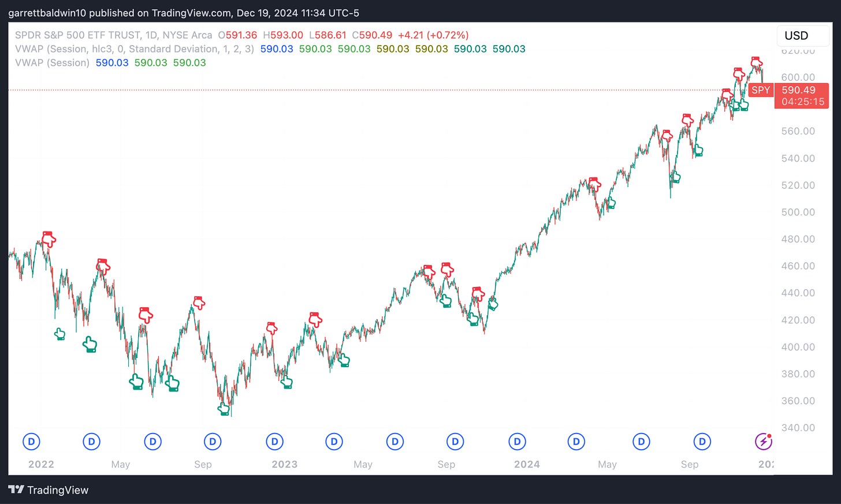841x504 pixels.
Task: Click the 440.00 price axis label
Action: (798, 293)
